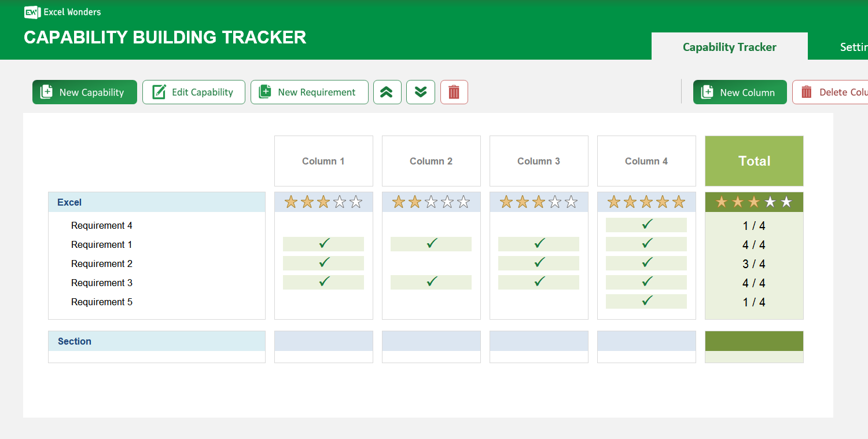
Task: Toggle Requirement 1 checkmark in Column 2
Action: (431, 244)
